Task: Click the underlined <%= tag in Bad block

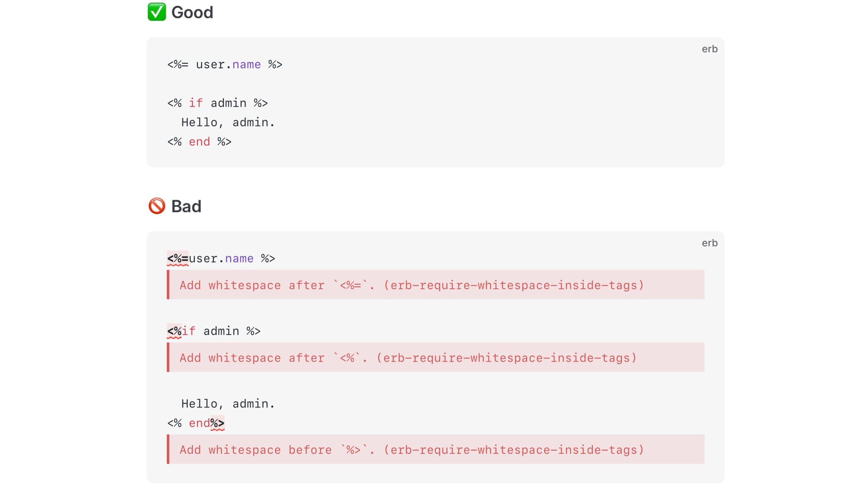Action: (x=178, y=258)
